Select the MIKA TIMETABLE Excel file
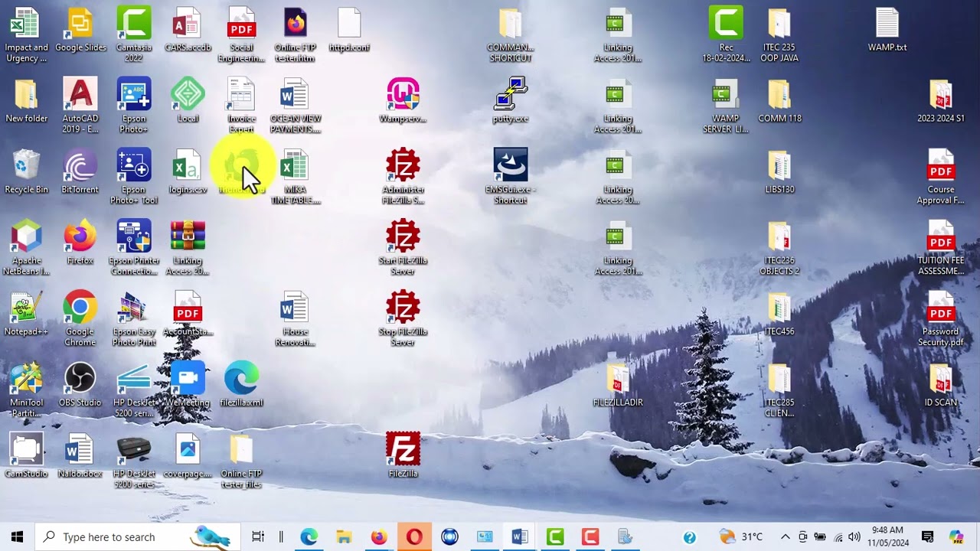The height and width of the screenshot is (551, 980). point(295,178)
